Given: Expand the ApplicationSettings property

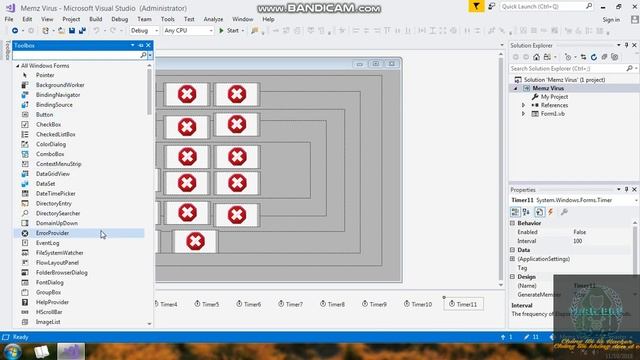Looking at the screenshot, I should click(x=513, y=259).
